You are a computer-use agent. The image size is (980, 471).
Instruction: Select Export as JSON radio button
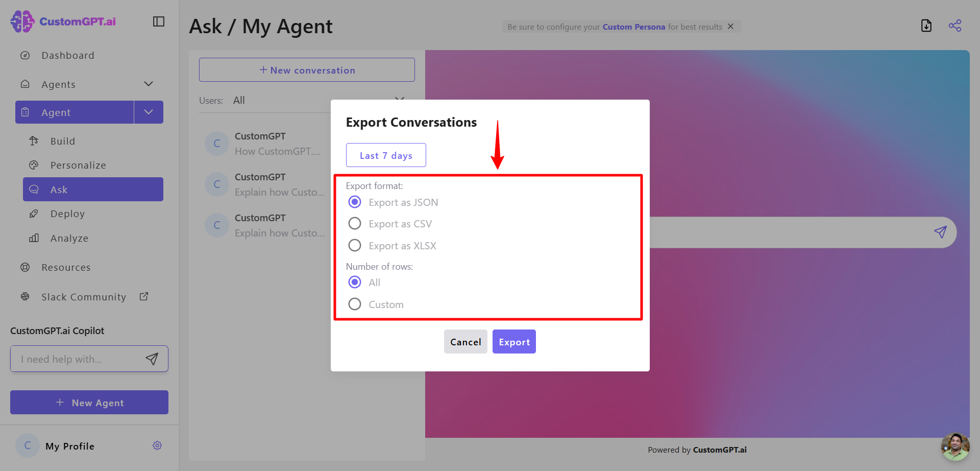point(355,202)
